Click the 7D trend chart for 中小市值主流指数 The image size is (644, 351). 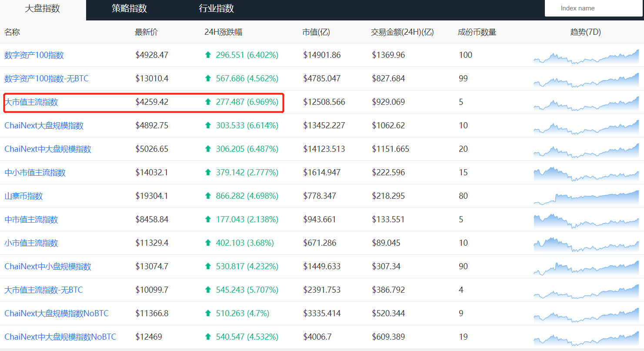586,174
